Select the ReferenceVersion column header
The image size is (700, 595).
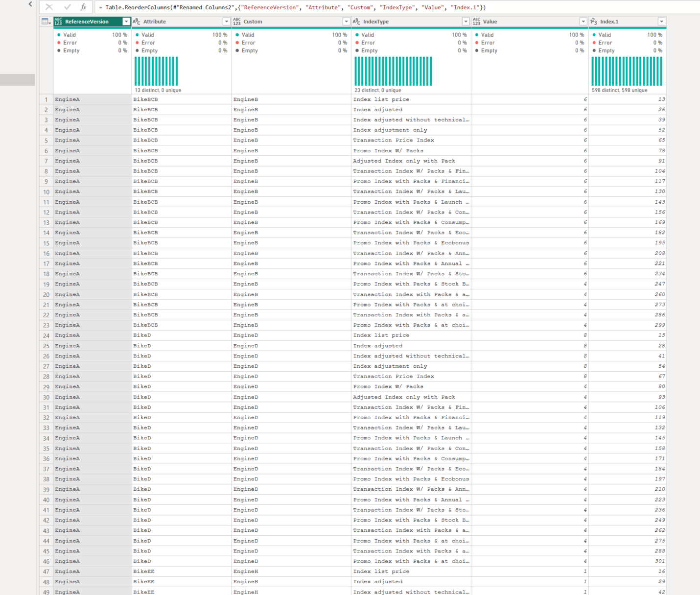tap(92, 22)
